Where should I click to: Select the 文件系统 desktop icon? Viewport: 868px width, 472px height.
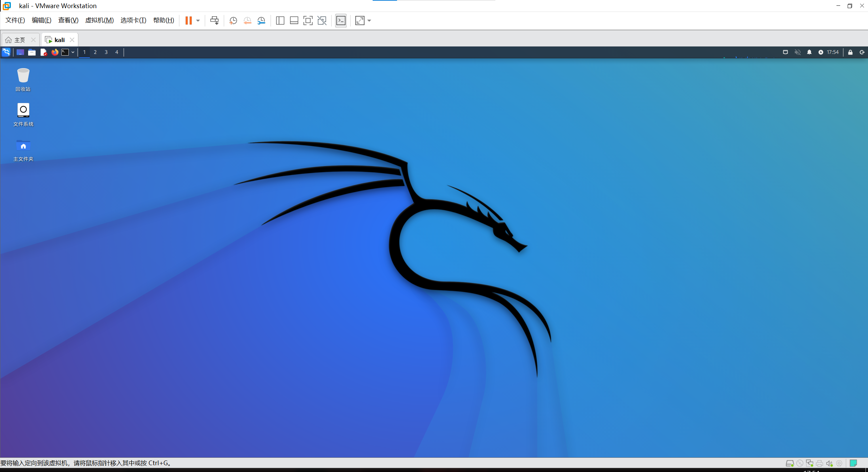[23, 115]
